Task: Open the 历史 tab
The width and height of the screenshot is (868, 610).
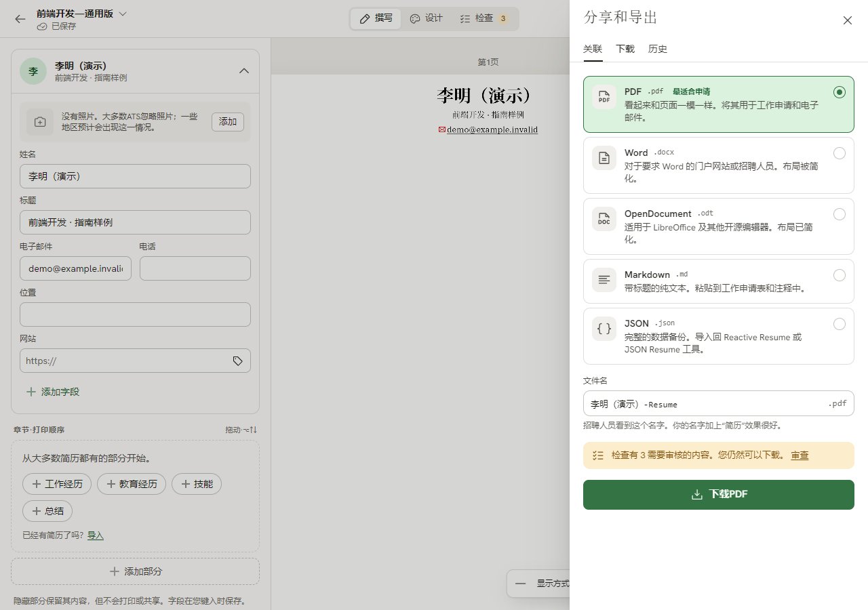Action: [658, 49]
